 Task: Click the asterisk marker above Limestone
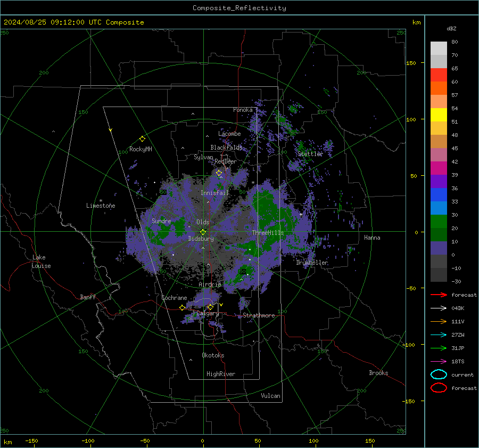click(101, 201)
